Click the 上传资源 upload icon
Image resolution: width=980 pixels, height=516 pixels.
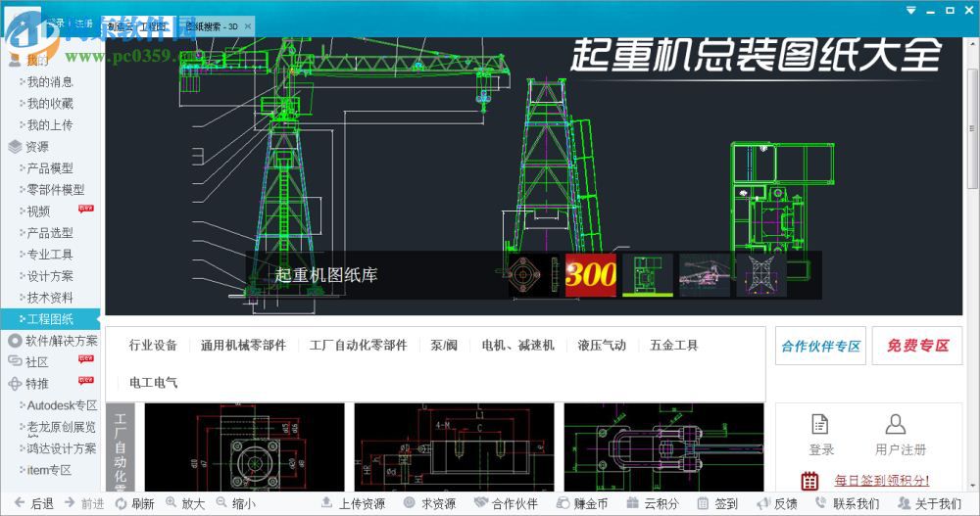pyautogui.click(x=326, y=502)
